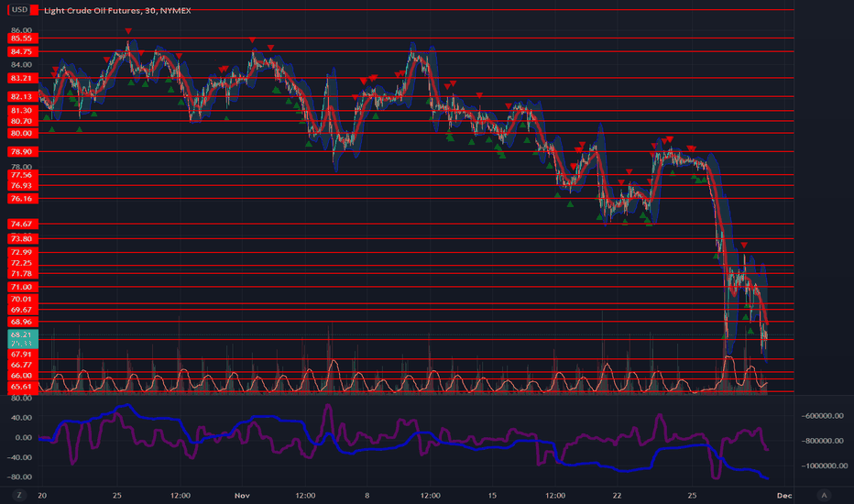Click the 68.96 horizontal line label
The image size is (854, 504).
coord(22,322)
